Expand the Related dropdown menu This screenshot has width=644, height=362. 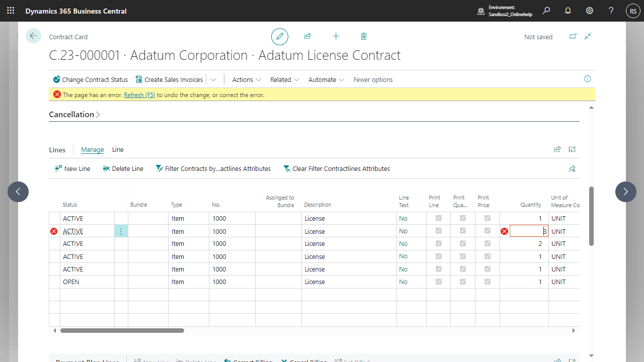tap(285, 79)
